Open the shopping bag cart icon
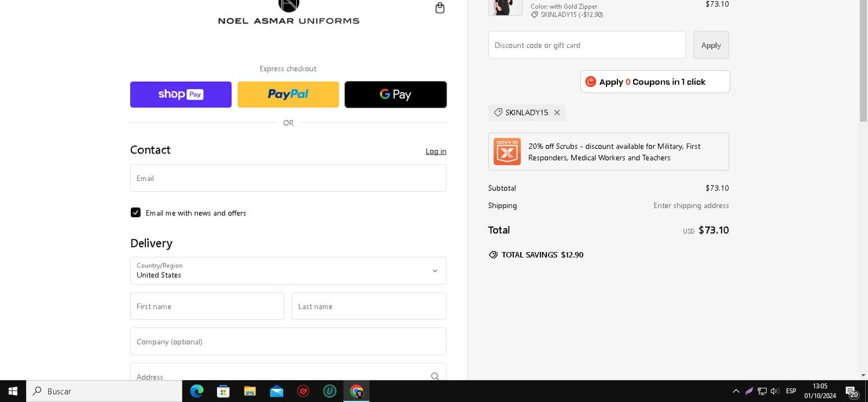 pos(440,8)
